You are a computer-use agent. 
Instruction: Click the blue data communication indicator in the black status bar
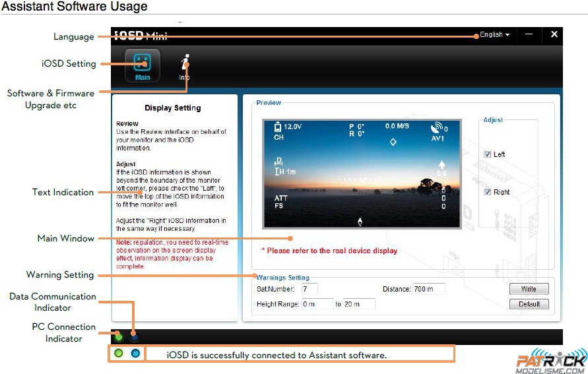click(134, 336)
